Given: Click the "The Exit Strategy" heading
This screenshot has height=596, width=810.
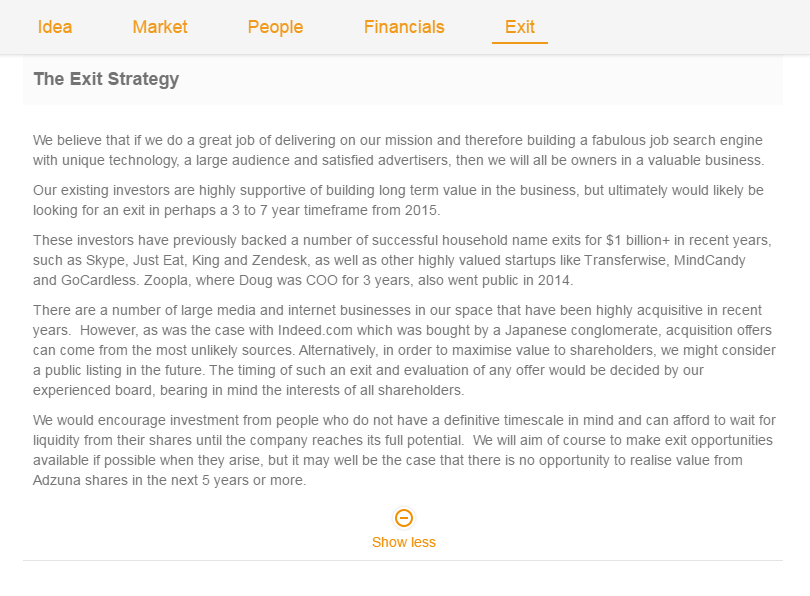Looking at the screenshot, I should pos(106,79).
